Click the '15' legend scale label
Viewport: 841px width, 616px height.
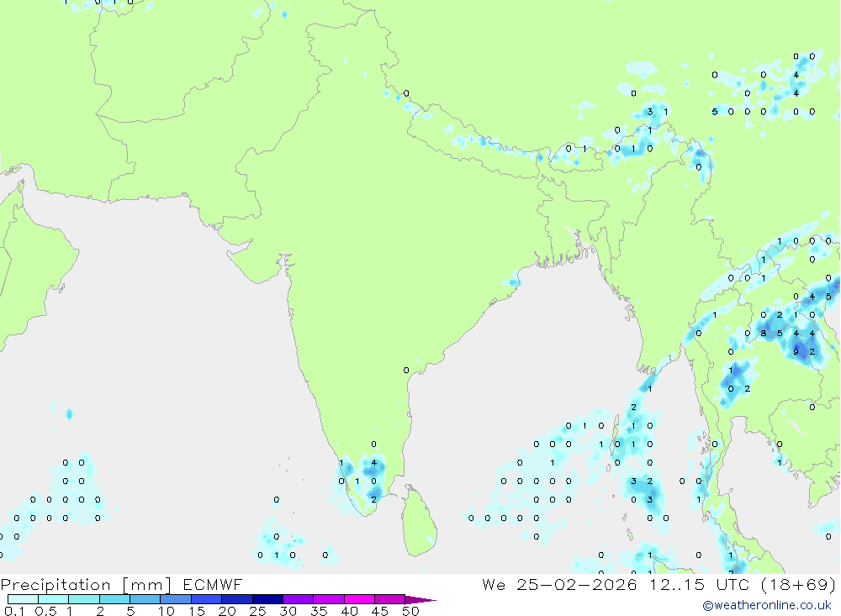click(197, 611)
